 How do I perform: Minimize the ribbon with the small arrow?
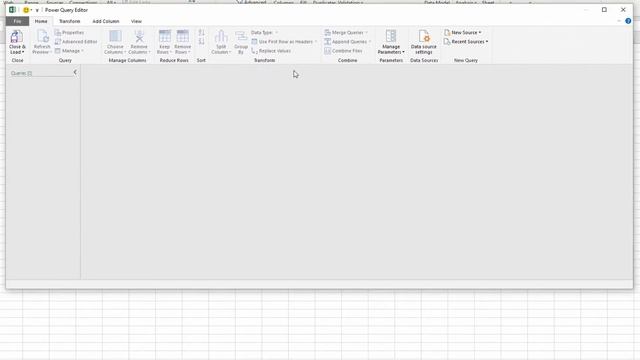pos(619,21)
